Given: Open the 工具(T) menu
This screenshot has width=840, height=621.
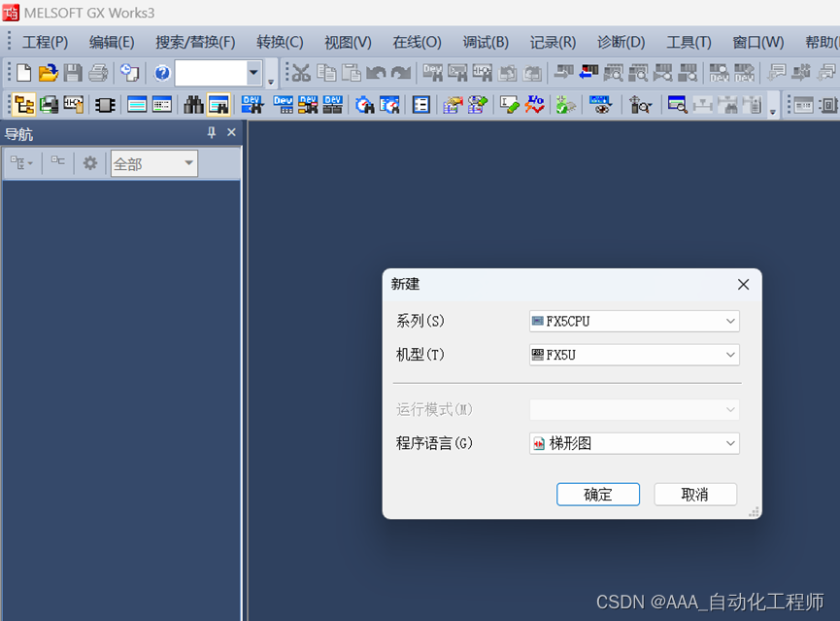Looking at the screenshot, I should coord(689,42).
